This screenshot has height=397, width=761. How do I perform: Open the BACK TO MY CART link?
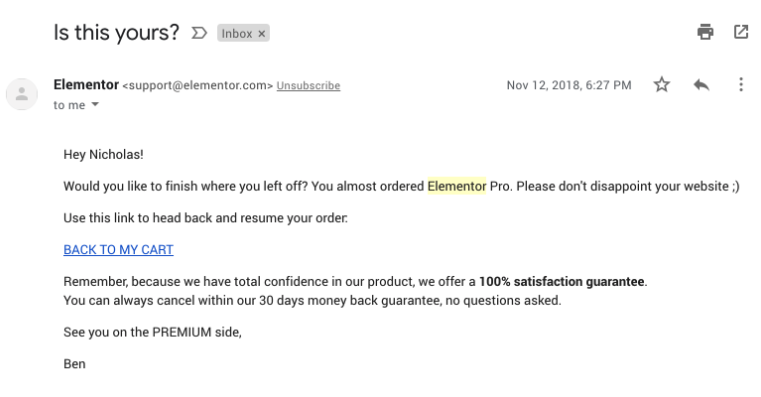(x=118, y=249)
